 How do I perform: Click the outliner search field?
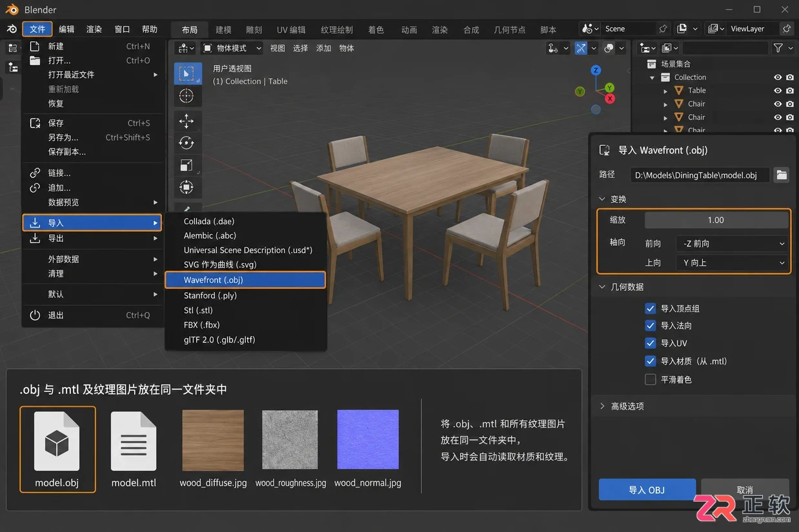[x=725, y=48]
